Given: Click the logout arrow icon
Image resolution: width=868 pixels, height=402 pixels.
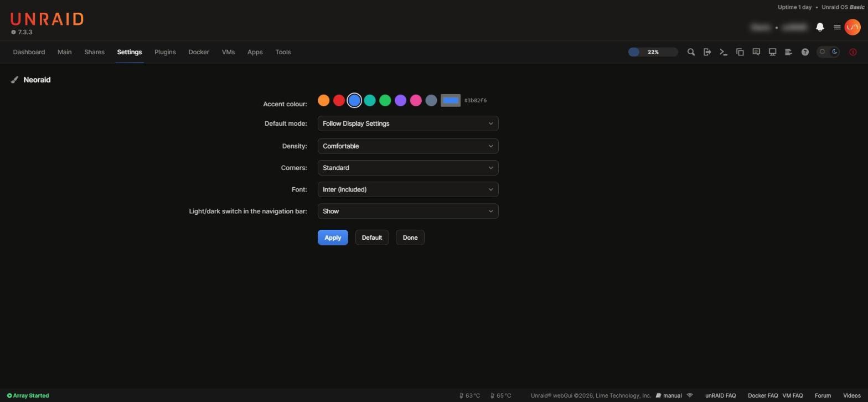Looking at the screenshot, I should [707, 52].
